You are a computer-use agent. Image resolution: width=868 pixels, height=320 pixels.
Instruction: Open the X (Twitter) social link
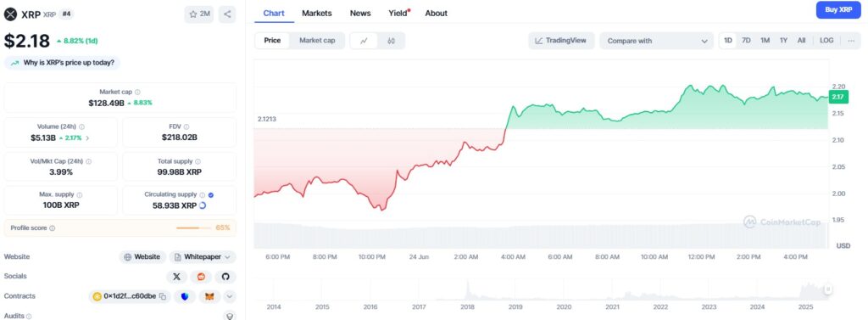coord(176,276)
